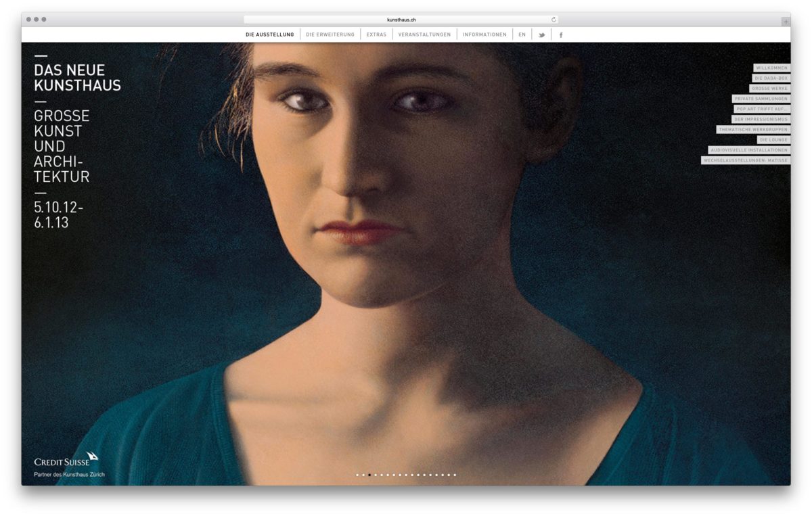Open the Die Ausstellung menu
Image resolution: width=812 pixels, height=516 pixels.
(269, 34)
